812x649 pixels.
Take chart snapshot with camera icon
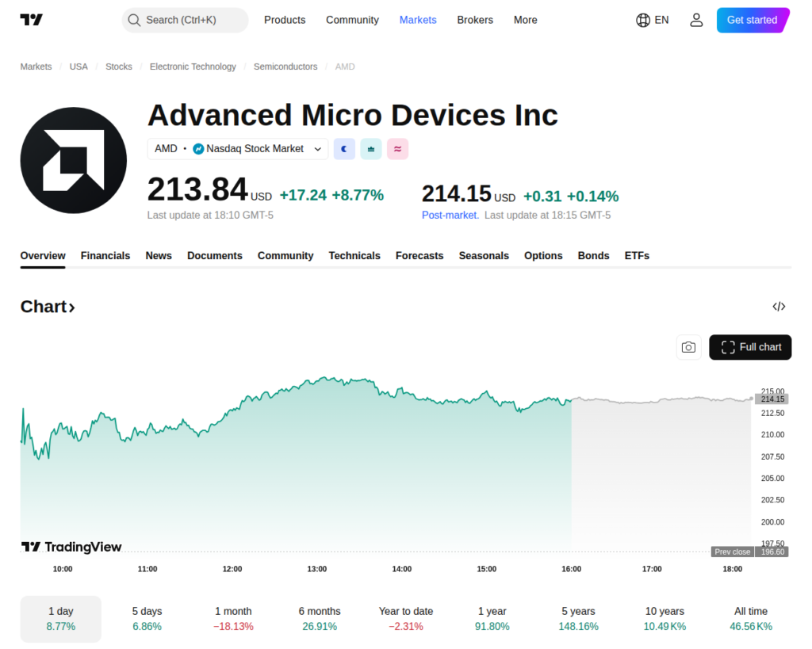[688, 347]
